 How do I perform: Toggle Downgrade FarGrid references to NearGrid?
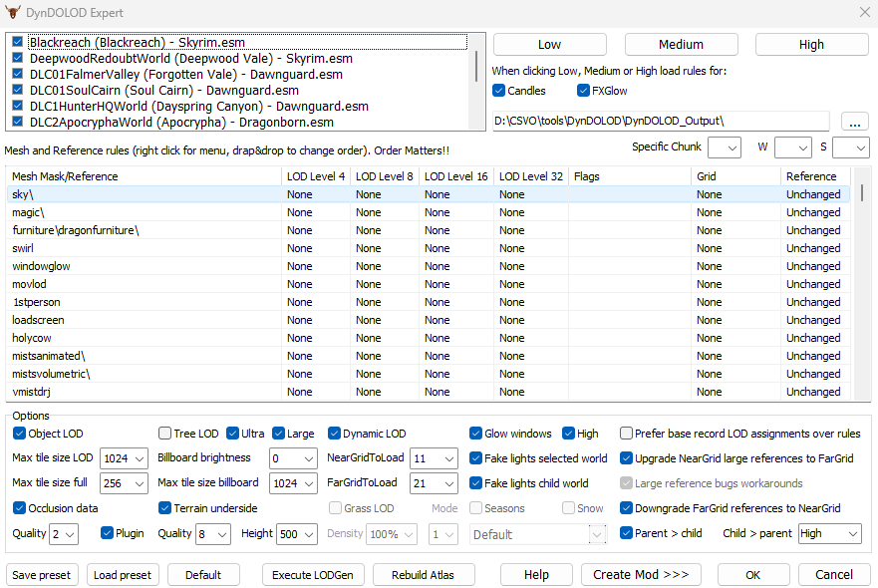coord(626,508)
